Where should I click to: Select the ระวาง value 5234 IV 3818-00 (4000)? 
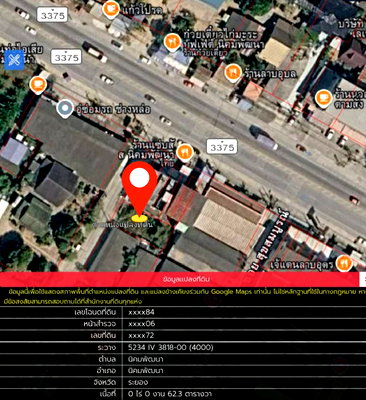click(x=171, y=347)
